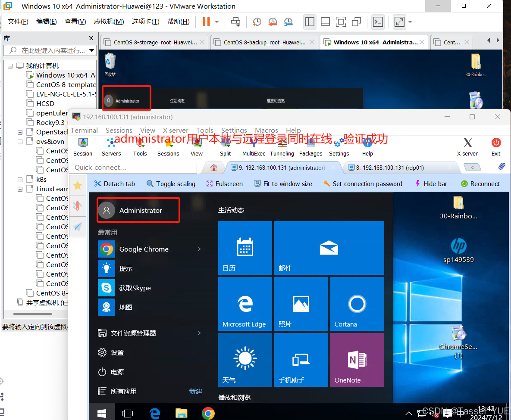Click the VMware full screen icon
This screenshot has height=420, width=511.
tap(341, 22)
